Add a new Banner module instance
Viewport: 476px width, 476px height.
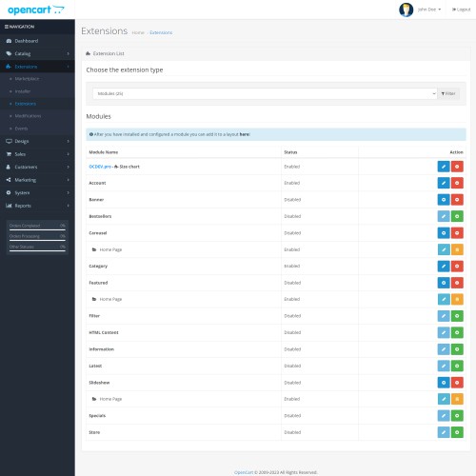[x=444, y=200]
